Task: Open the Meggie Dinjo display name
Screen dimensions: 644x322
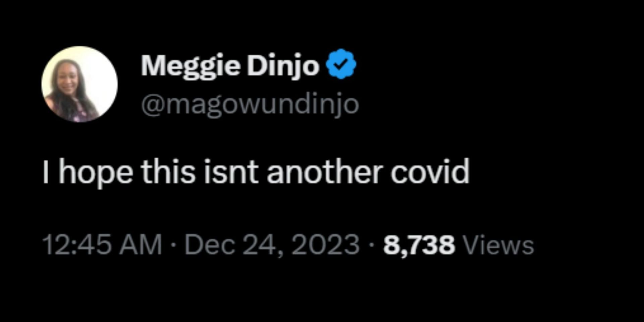Action: point(230,66)
